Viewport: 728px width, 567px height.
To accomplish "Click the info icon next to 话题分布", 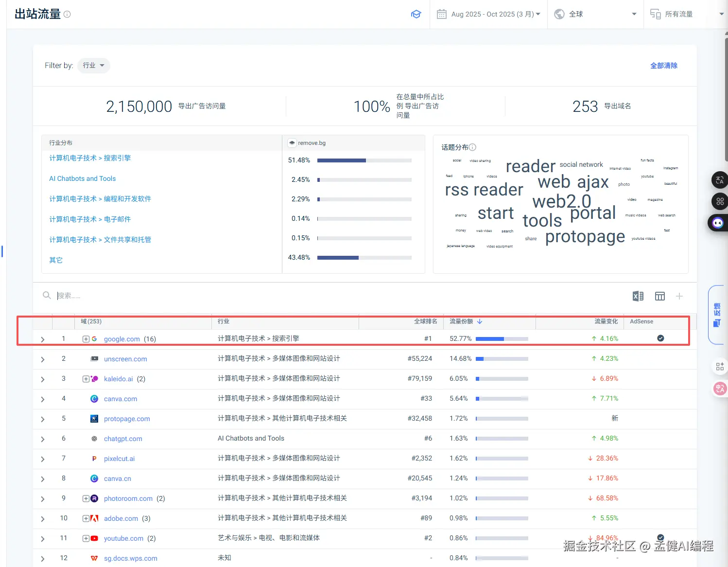I will coord(472,147).
